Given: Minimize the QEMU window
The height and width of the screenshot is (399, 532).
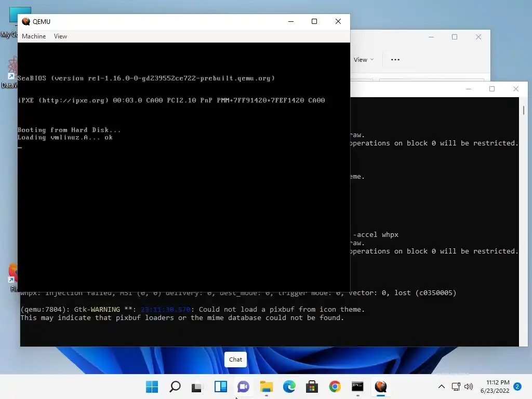Looking at the screenshot, I should point(291,21).
